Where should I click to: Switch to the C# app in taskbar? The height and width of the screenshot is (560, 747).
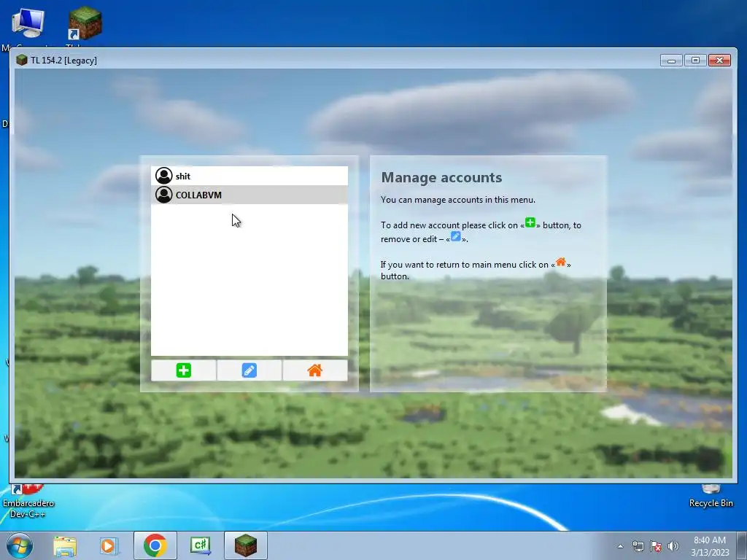click(201, 545)
